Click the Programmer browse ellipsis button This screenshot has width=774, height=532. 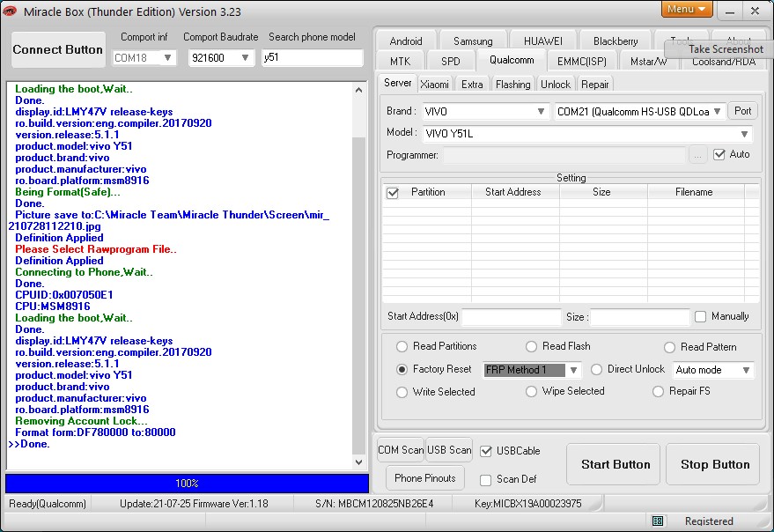click(697, 155)
